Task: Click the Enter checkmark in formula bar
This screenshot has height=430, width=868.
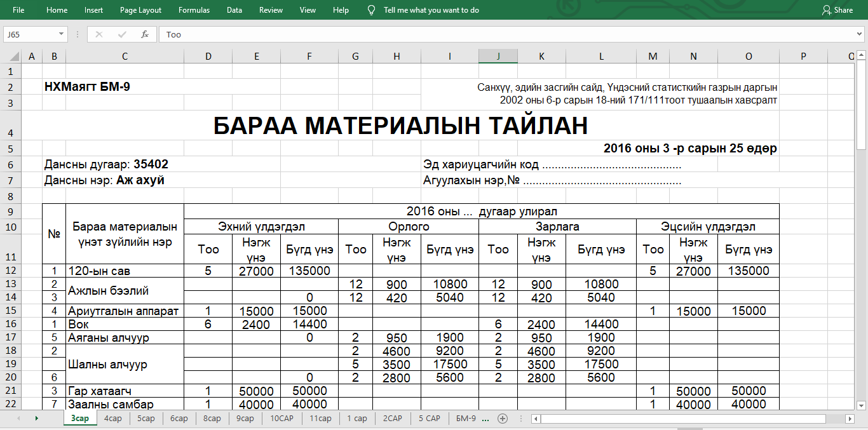Action: pyautogui.click(x=122, y=34)
